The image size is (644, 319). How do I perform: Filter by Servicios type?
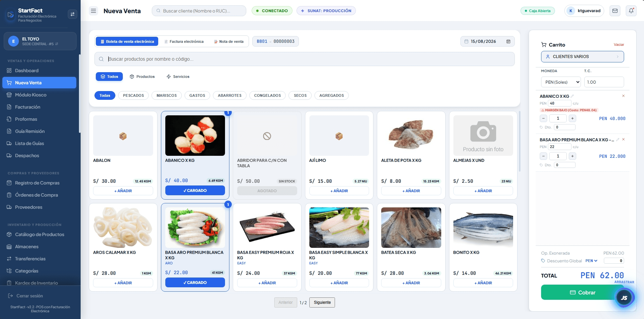coord(178,77)
